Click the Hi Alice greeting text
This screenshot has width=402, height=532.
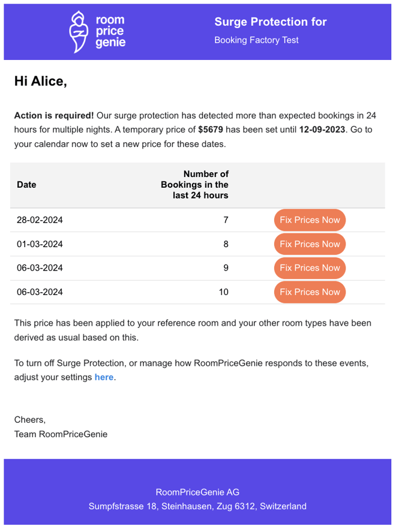pyautogui.click(x=41, y=81)
